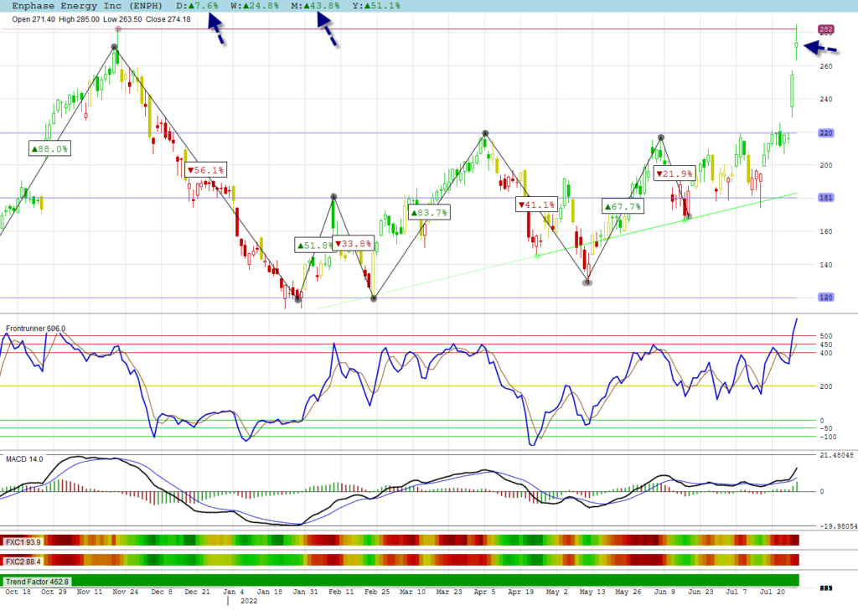Click the 220 price level tag
The width and height of the screenshot is (858, 616).
[x=825, y=133]
